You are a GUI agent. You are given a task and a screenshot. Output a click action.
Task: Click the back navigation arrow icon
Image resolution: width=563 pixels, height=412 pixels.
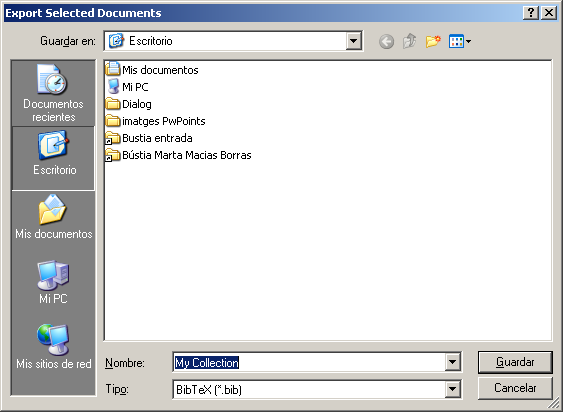(x=386, y=42)
